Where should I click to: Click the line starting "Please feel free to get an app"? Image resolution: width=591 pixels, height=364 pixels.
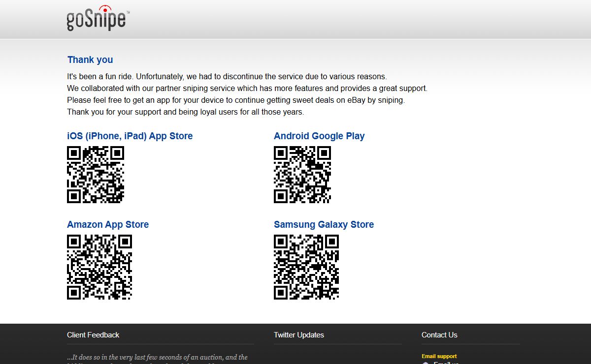point(236,100)
